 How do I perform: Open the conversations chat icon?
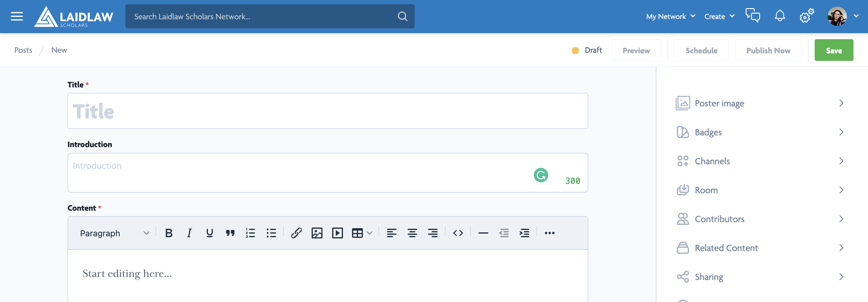point(753,16)
